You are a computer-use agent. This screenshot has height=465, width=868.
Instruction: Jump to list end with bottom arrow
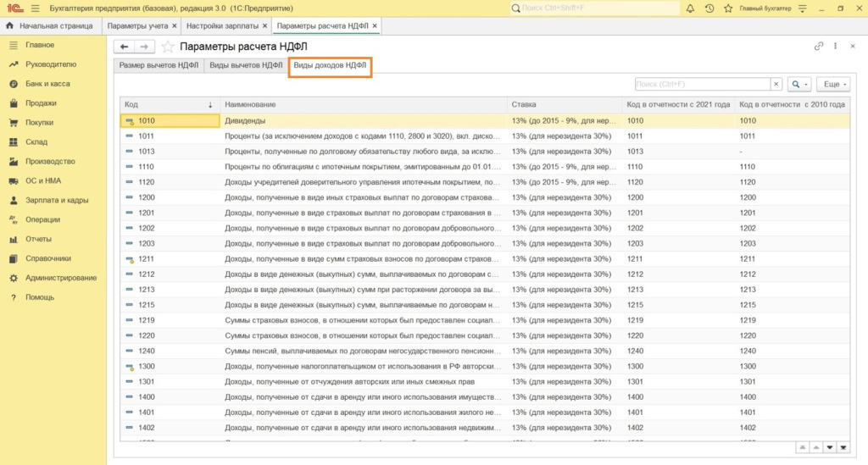point(843,447)
